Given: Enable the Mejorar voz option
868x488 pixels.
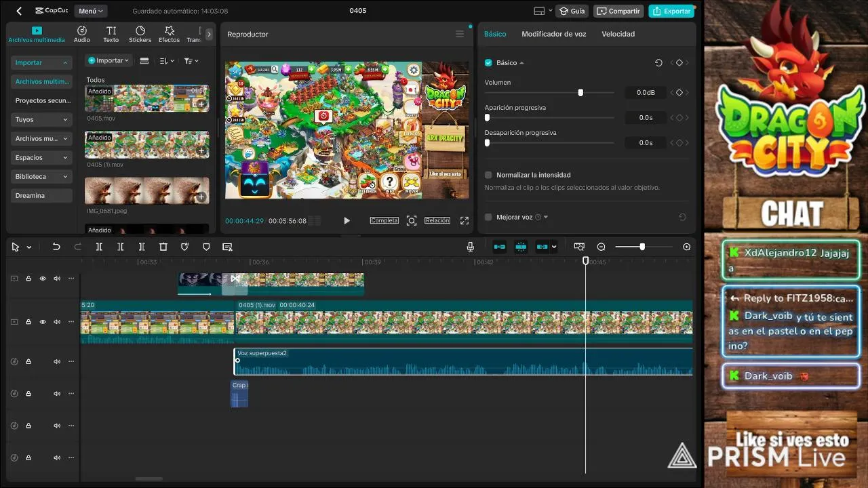Looking at the screenshot, I should [x=488, y=217].
